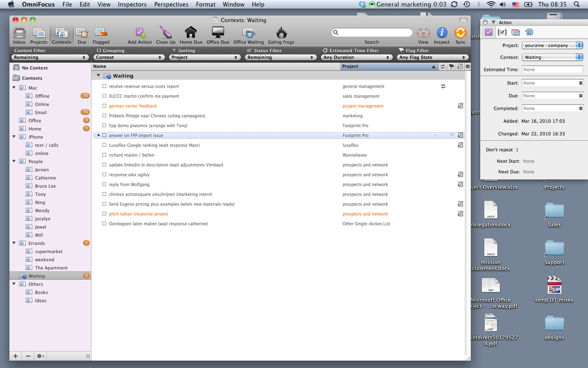The width and height of the screenshot is (588, 368).
Task: Open note of german center feedback
Action: coord(460,106)
